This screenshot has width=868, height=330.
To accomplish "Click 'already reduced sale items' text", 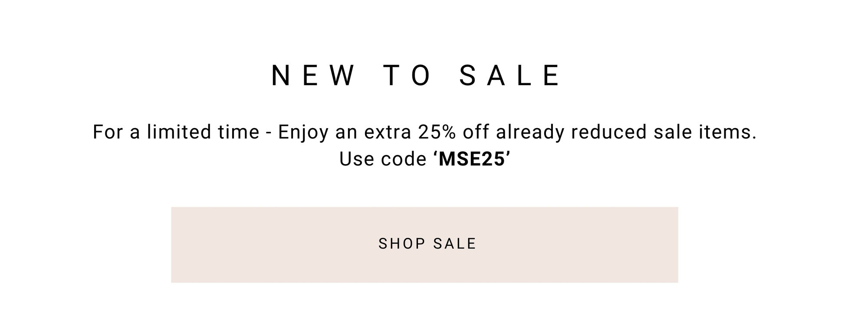I will [626, 132].
